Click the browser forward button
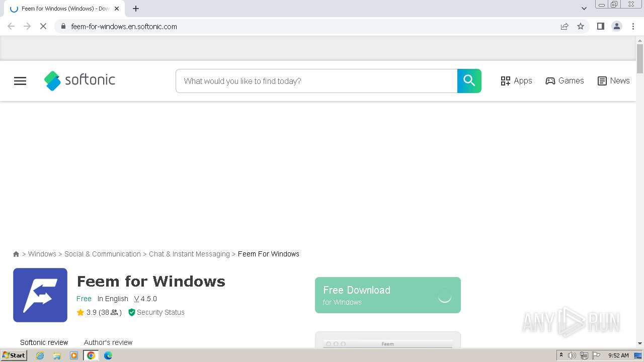644x362 pixels. point(27,26)
